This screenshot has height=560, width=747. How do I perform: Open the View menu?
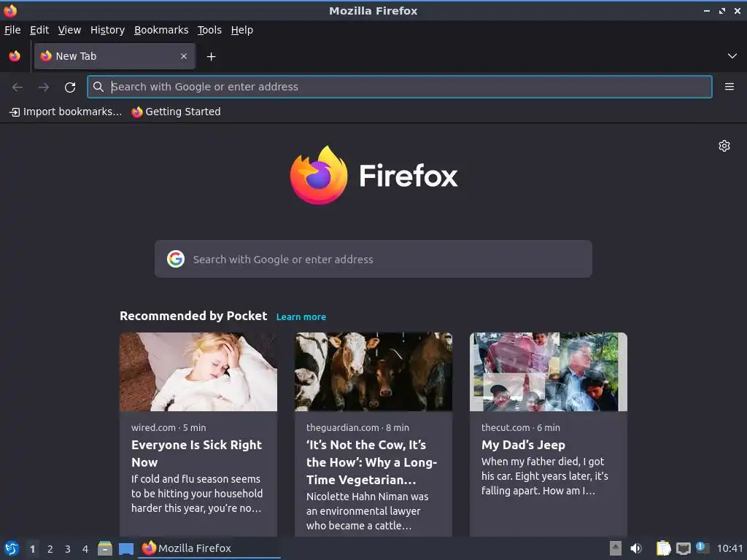(69, 30)
